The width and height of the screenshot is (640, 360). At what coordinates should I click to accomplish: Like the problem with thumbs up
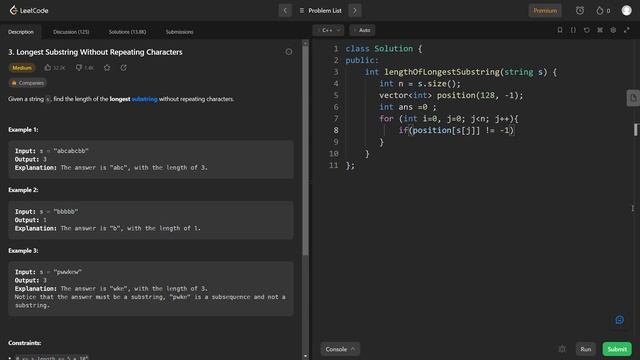(48, 68)
